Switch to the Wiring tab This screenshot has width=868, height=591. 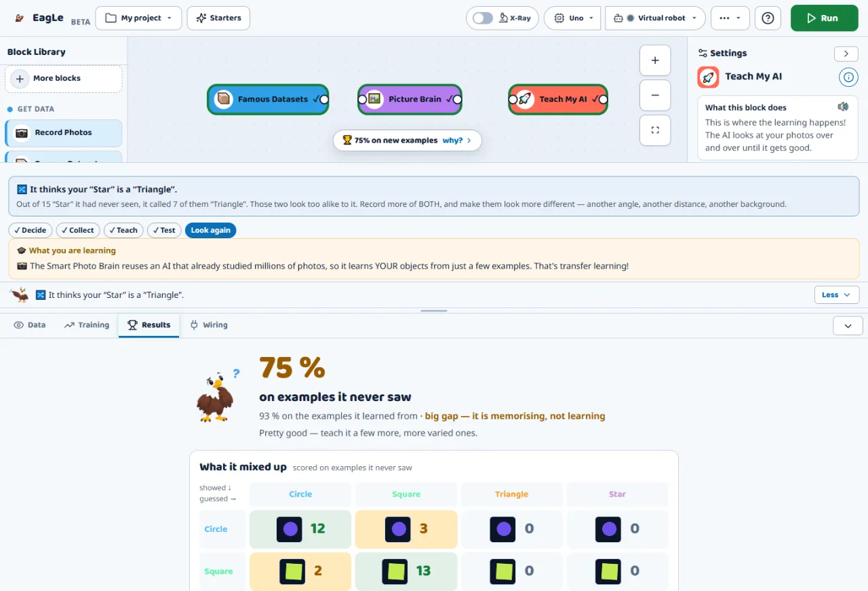pyautogui.click(x=209, y=325)
